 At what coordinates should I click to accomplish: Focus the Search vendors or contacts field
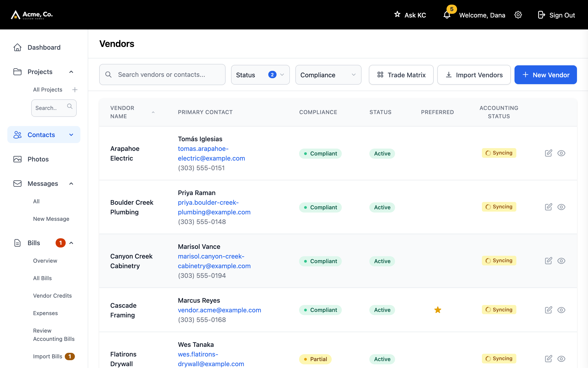[x=162, y=75]
